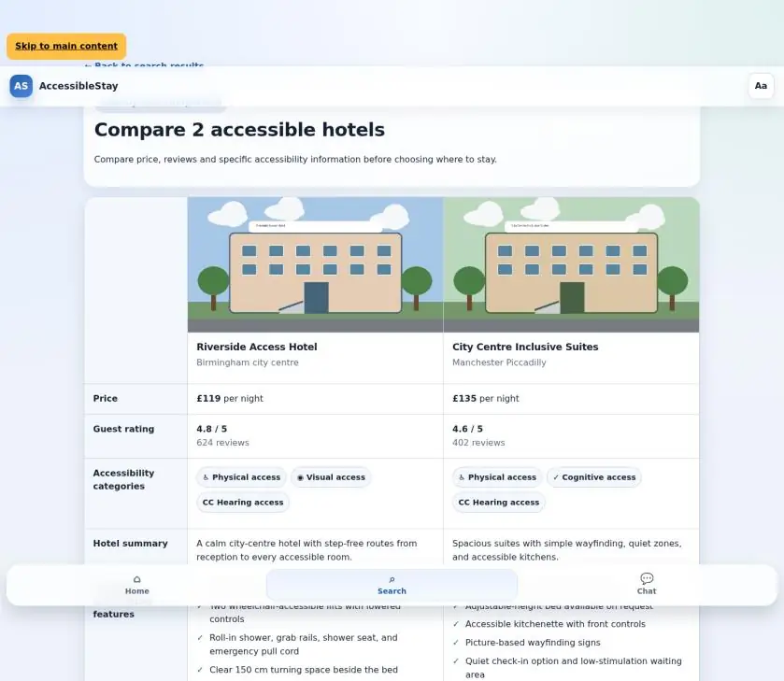Click Picture-based wayfinding signs feature
This screenshot has width=784, height=681.
click(533, 643)
